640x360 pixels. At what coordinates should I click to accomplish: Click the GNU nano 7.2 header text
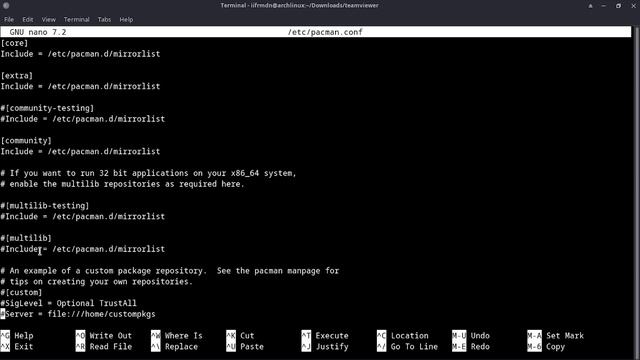click(38, 32)
